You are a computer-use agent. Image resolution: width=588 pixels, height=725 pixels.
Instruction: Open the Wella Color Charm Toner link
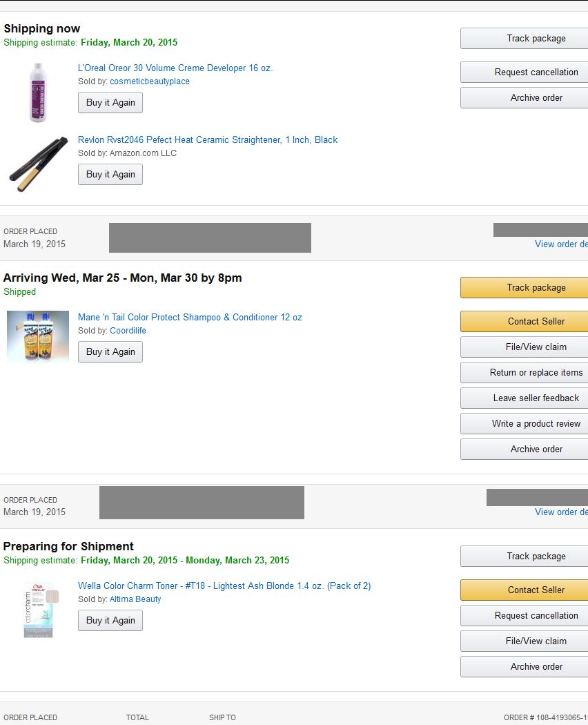(224, 586)
